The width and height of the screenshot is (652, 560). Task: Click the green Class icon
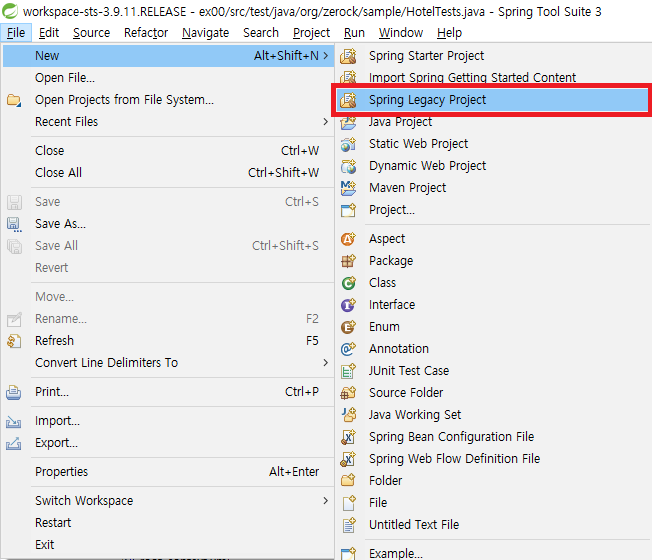tap(348, 283)
